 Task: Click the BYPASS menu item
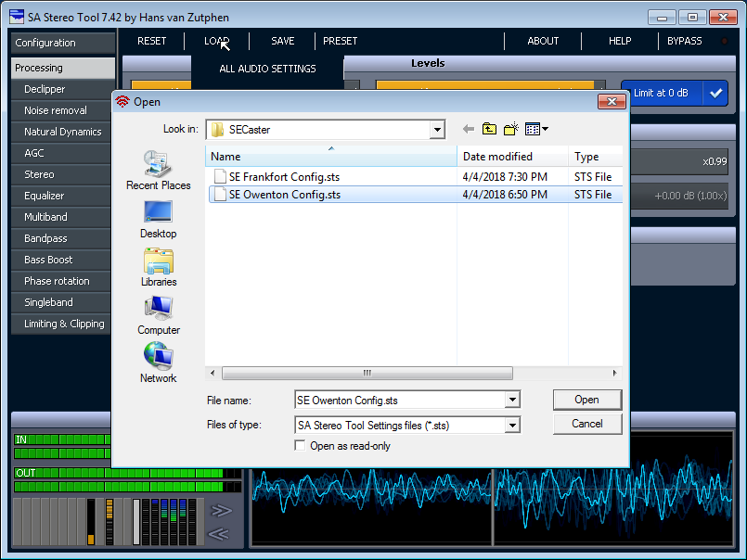click(685, 41)
